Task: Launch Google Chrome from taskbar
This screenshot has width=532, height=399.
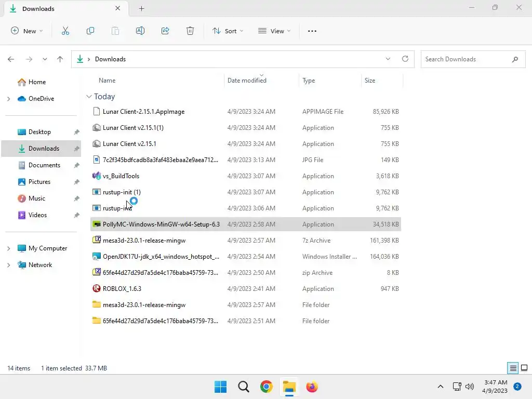Action: coord(267,387)
